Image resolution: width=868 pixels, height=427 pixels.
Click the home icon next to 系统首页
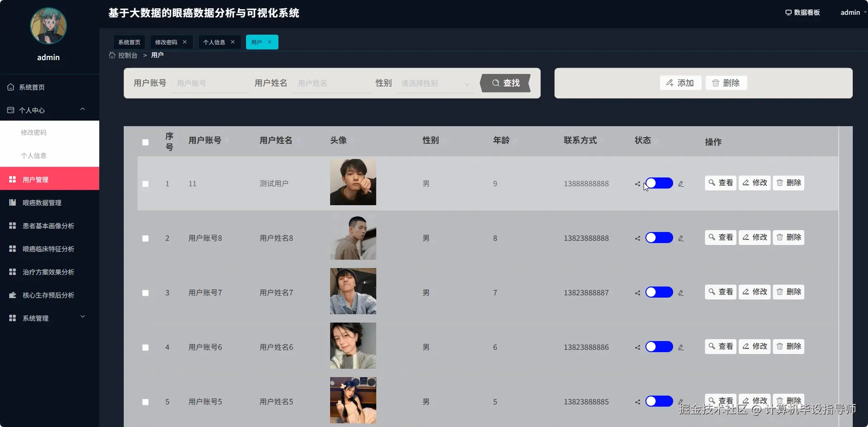[x=11, y=87]
